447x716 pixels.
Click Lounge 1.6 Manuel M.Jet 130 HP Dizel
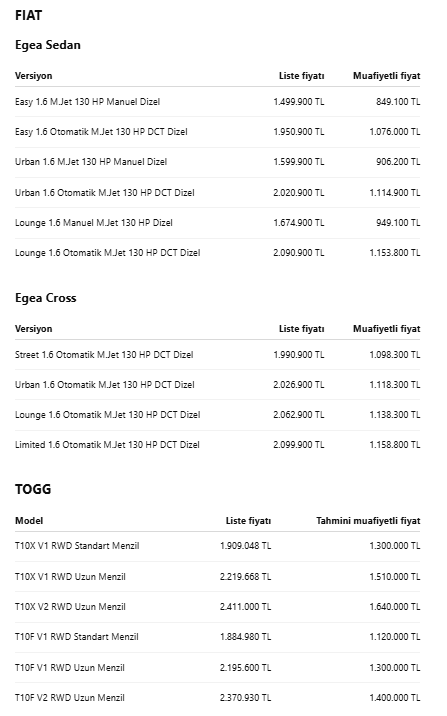coord(94,223)
